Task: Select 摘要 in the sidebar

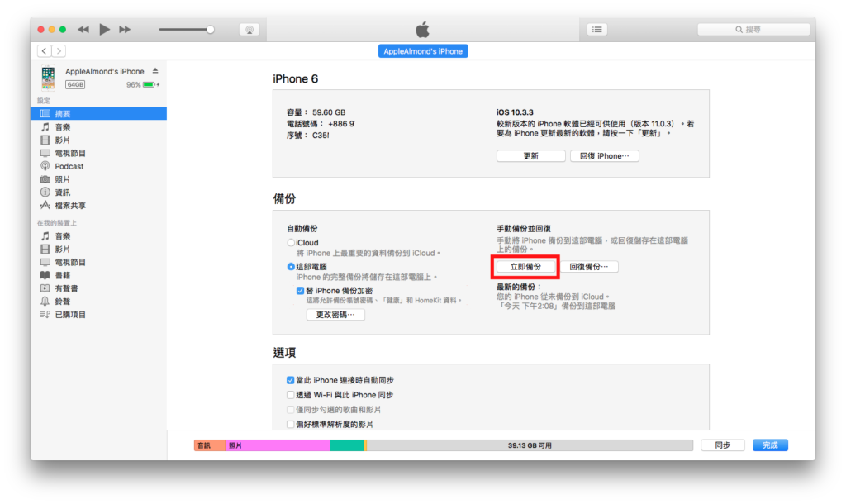Action: click(99, 113)
